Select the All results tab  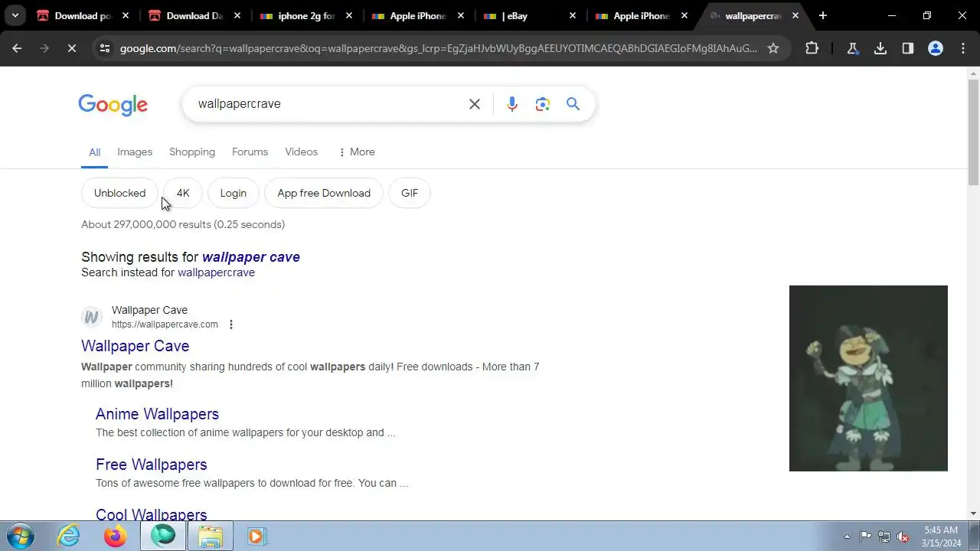(94, 152)
